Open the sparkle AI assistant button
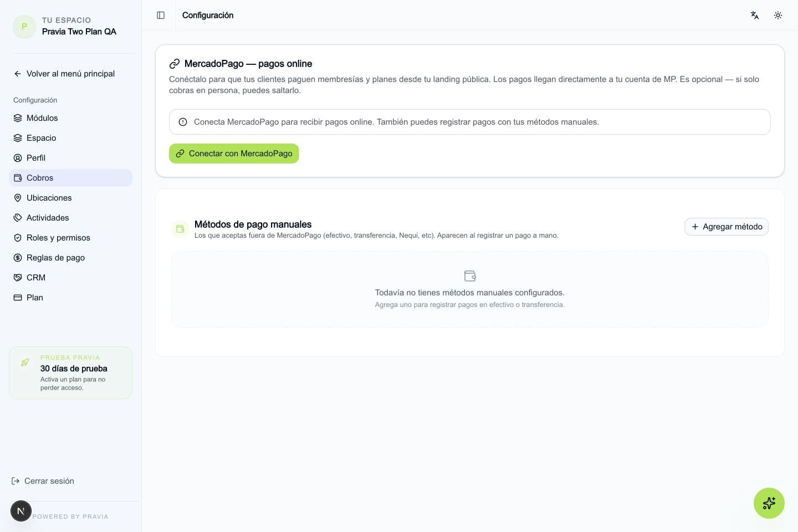The height and width of the screenshot is (532, 798). point(769,503)
